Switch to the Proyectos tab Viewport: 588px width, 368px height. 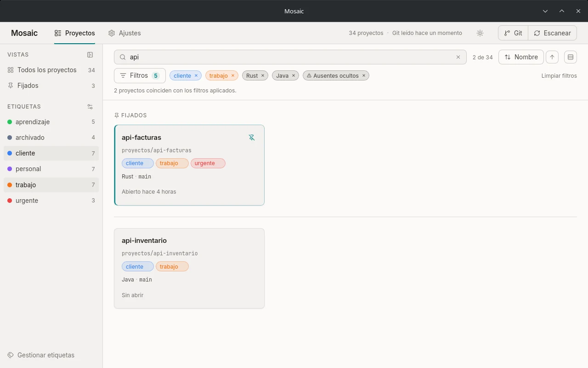click(74, 33)
